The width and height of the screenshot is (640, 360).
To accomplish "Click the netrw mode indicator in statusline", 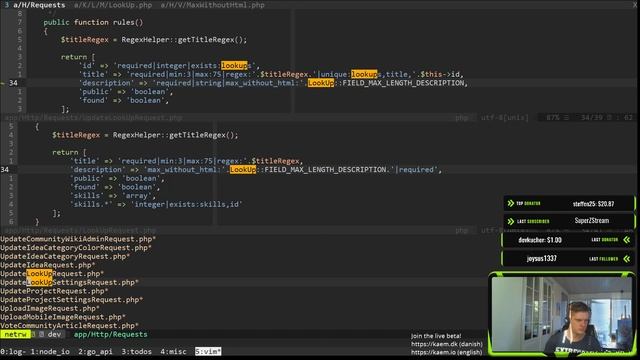I will pyautogui.click(x=15, y=334).
